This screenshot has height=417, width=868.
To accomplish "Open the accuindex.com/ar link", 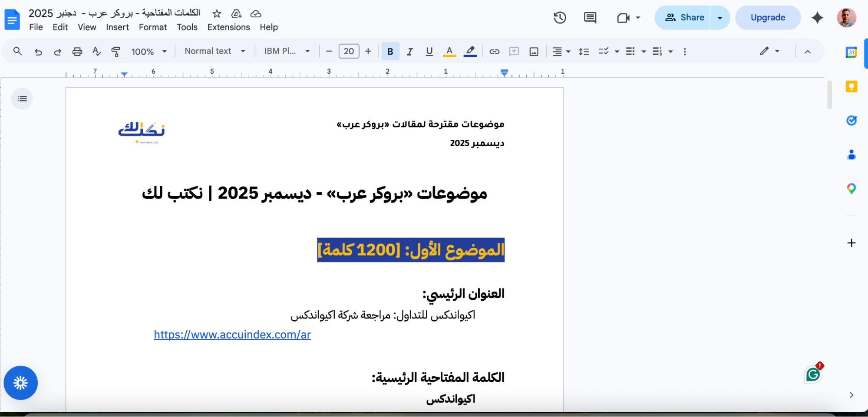I will pos(232,335).
